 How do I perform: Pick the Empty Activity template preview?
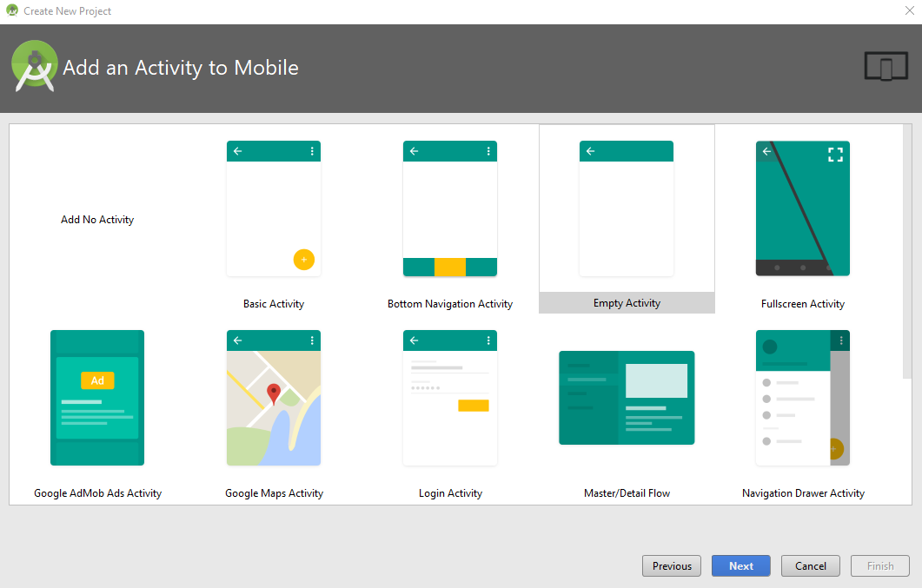(627, 208)
